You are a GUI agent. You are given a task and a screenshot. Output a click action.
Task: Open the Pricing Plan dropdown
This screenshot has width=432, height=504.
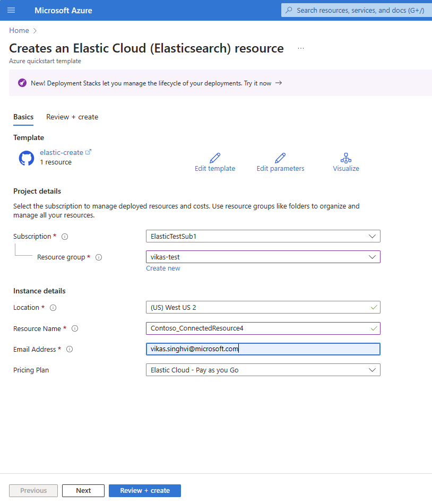point(263,370)
